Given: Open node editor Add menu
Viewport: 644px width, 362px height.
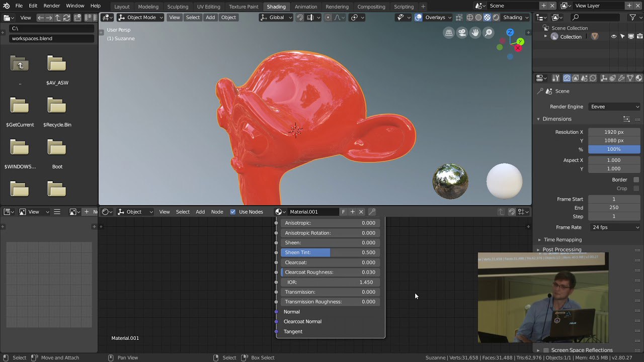Looking at the screenshot, I should [200, 212].
